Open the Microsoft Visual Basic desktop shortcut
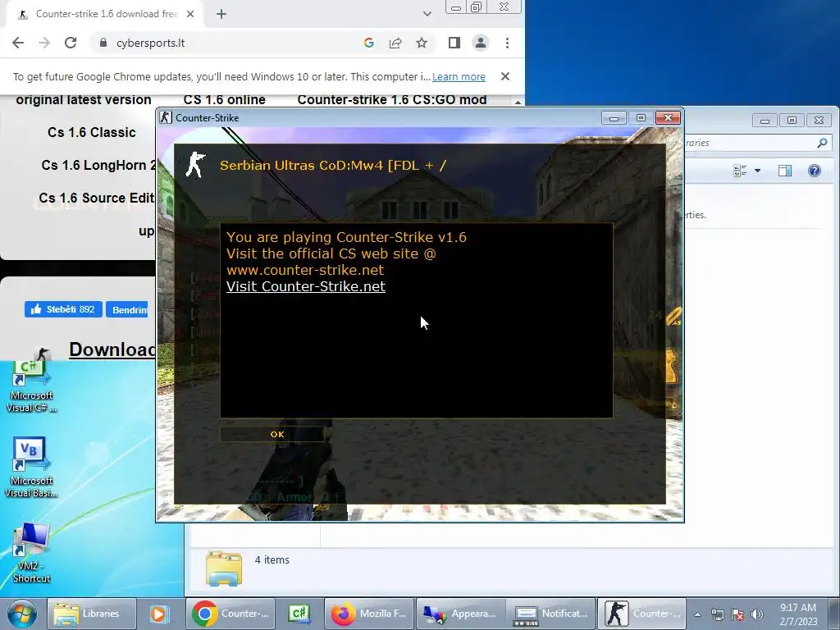Viewport: 840px width, 630px height. point(31,467)
